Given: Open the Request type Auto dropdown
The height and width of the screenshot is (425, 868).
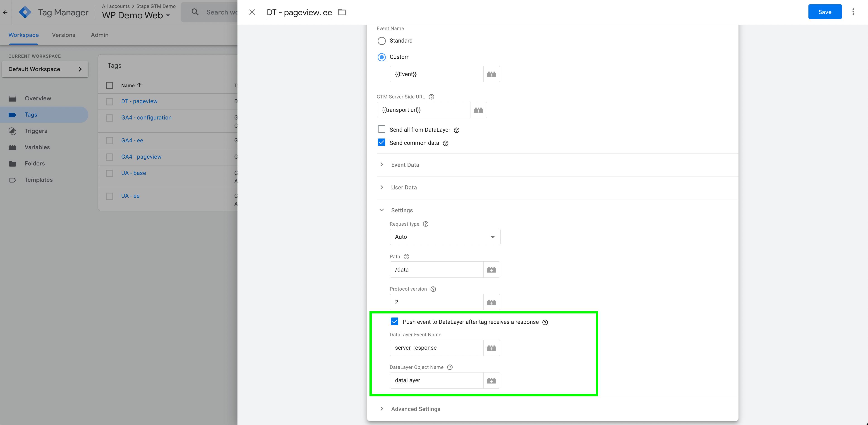Looking at the screenshot, I should tap(445, 237).
